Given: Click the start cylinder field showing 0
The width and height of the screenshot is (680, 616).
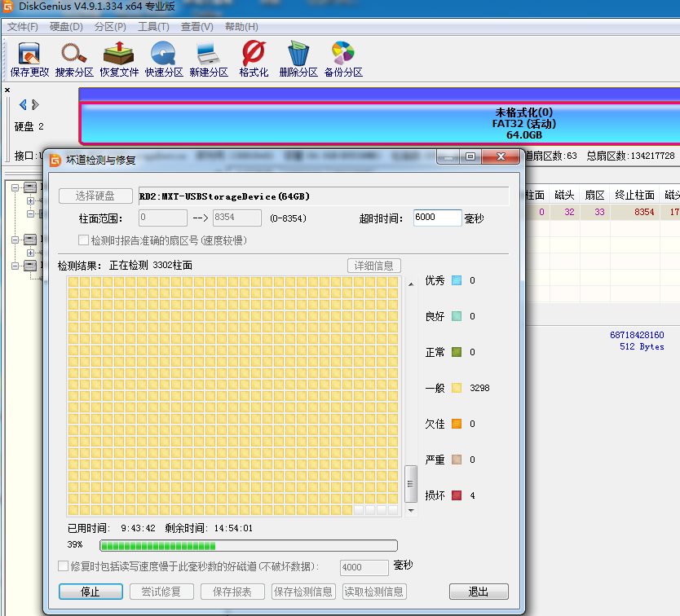Looking at the screenshot, I should (163, 218).
